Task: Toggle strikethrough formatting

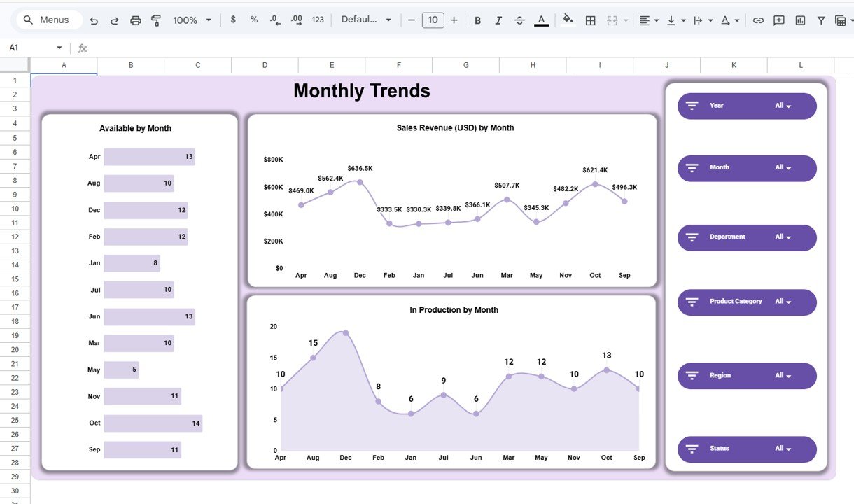Action: pos(519,20)
